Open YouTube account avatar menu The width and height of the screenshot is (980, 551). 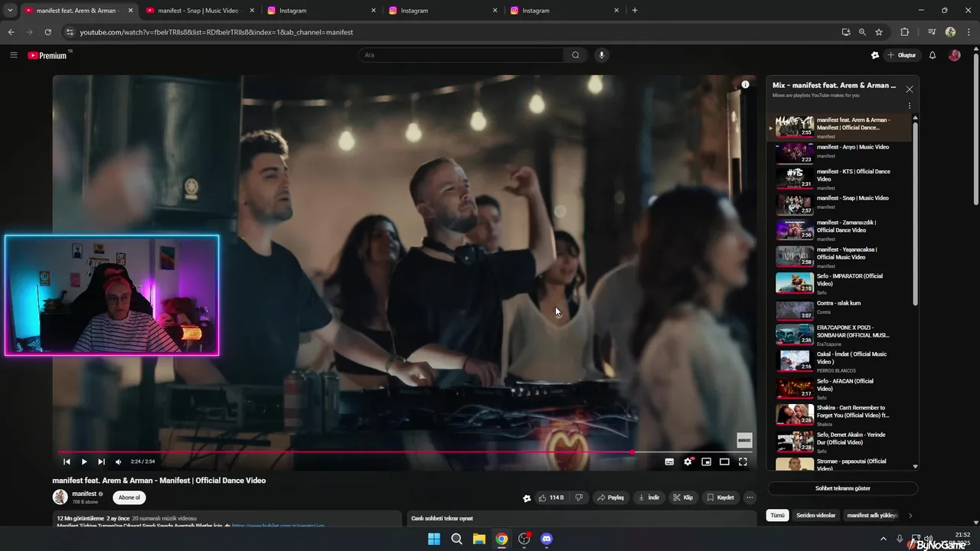coord(954,55)
